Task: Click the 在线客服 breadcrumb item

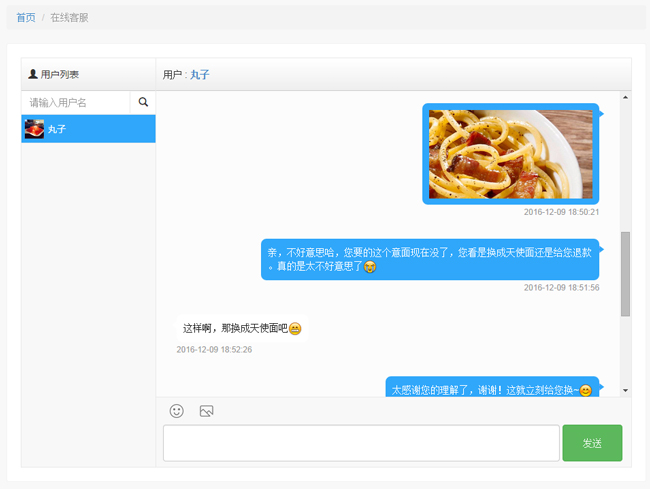Action: 69,18
